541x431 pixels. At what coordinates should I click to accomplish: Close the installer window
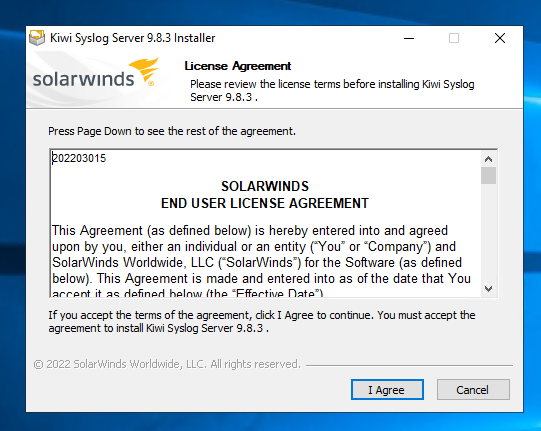[x=500, y=38]
